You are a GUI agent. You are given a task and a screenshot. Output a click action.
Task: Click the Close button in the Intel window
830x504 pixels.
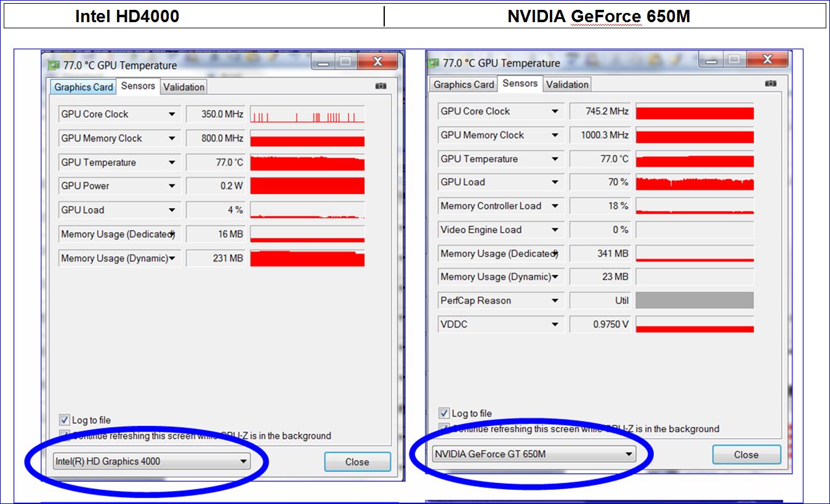(357, 462)
